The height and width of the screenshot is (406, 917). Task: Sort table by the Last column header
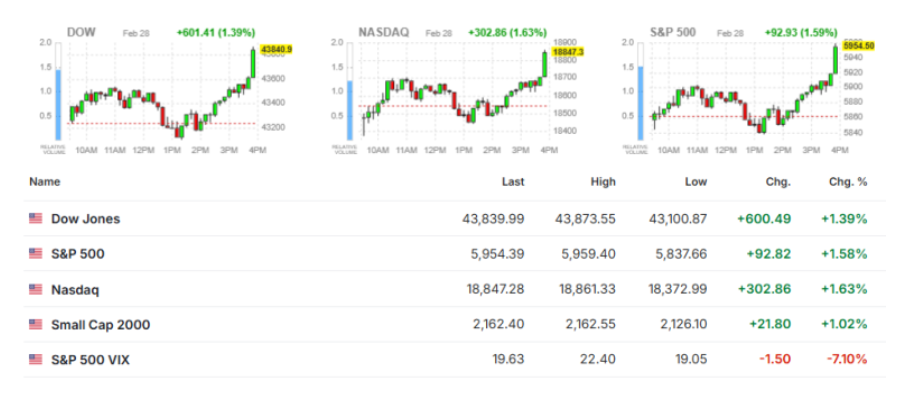(x=513, y=182)
